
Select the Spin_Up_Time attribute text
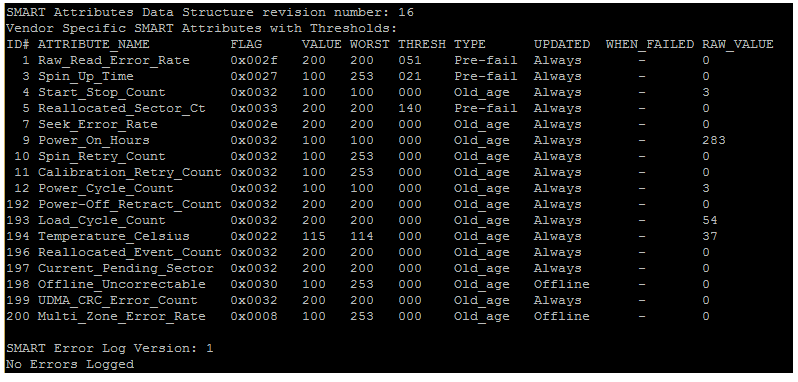tap(86, 76)
